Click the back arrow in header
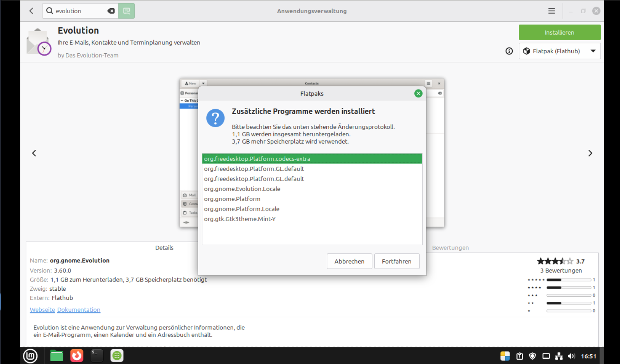The image size is (620, 364). [x=32, y=11]
